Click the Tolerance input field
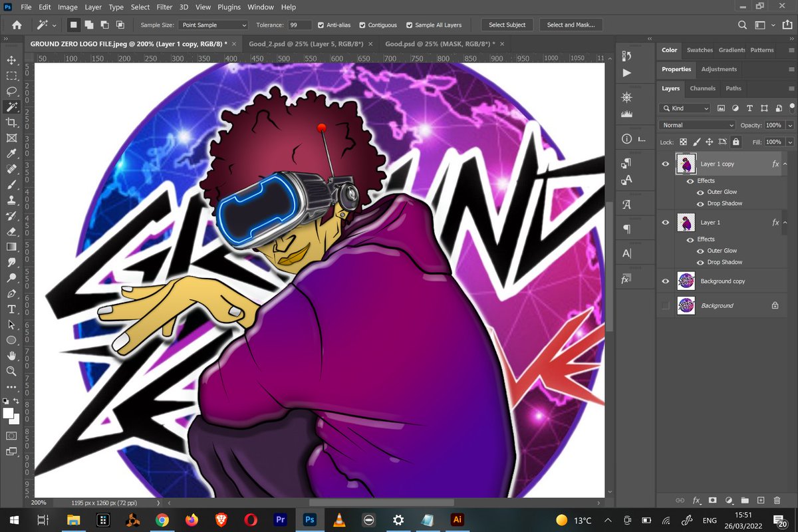The width and height of the screenshot is (798, 532). click(301, 25)
